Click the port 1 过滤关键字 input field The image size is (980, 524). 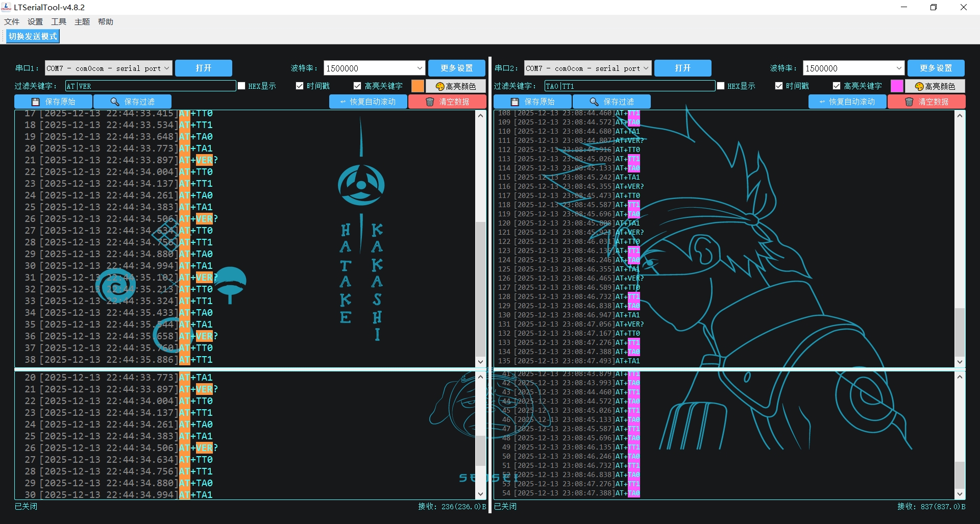[x=151, y=86]
